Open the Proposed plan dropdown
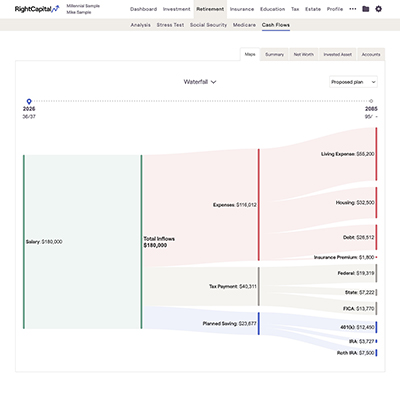Image resolution: width=400 pixels, height=400 pixels. pos(353,82)
